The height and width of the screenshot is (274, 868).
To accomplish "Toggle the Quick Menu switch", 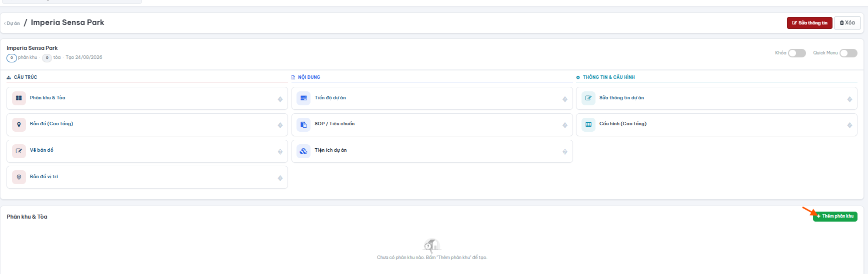I will (848, 53).
